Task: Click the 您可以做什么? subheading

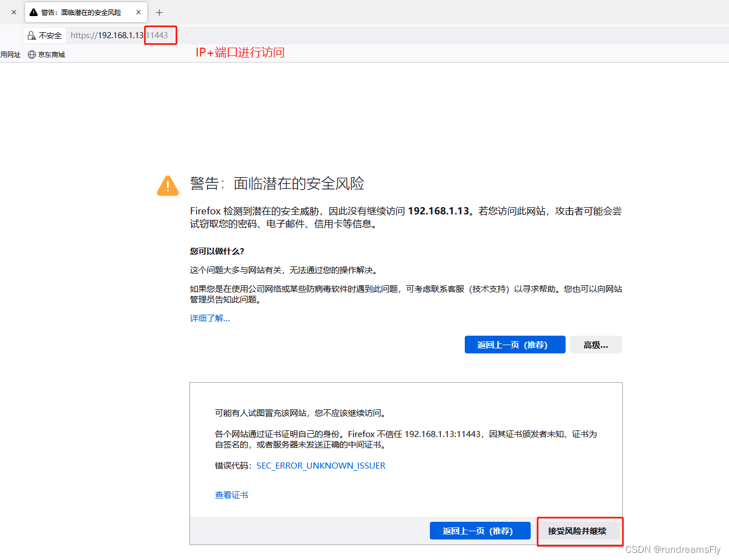Action: tap(217, 251)
